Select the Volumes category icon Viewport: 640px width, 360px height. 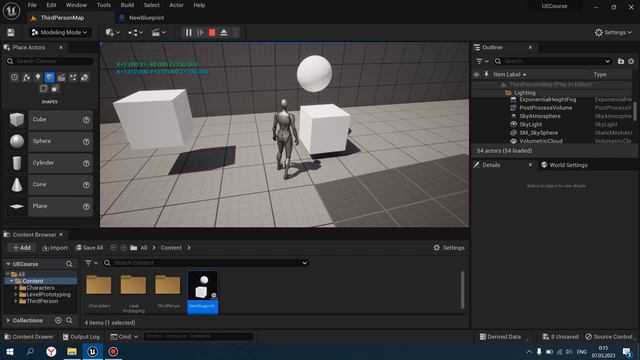click(44, 88)
